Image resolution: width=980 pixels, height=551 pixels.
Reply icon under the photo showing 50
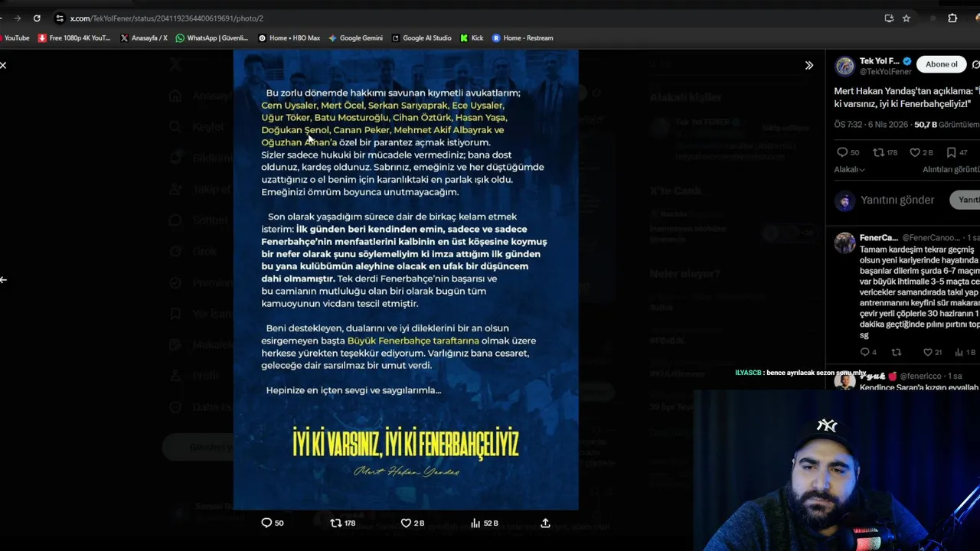[x=266, y=523]
